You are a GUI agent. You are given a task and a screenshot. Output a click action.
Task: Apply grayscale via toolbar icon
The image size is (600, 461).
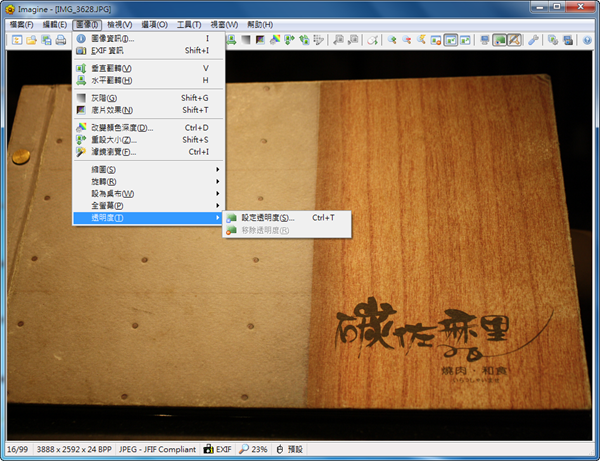click(x=246, y=40)
